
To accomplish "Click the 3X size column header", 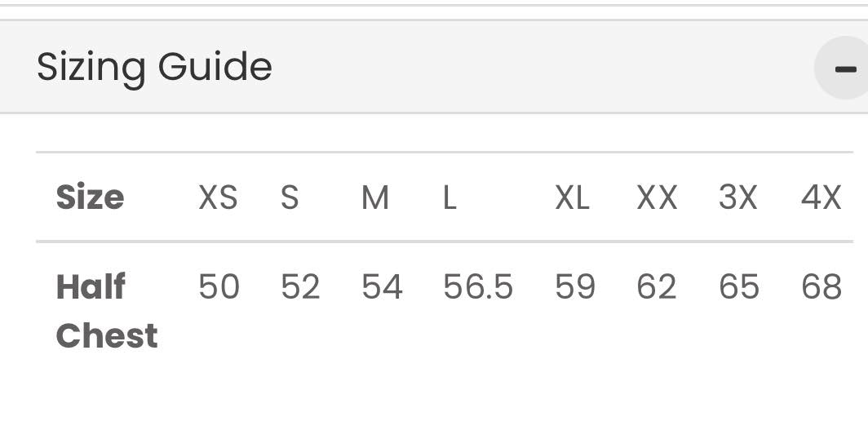I will (x=738, y=197).
